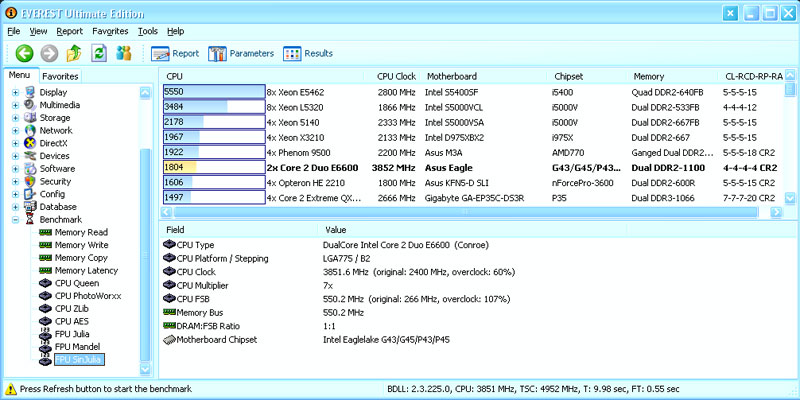
Task: Expand the Devices tree node
Action: pyautogui.click(x=15, y=156)
